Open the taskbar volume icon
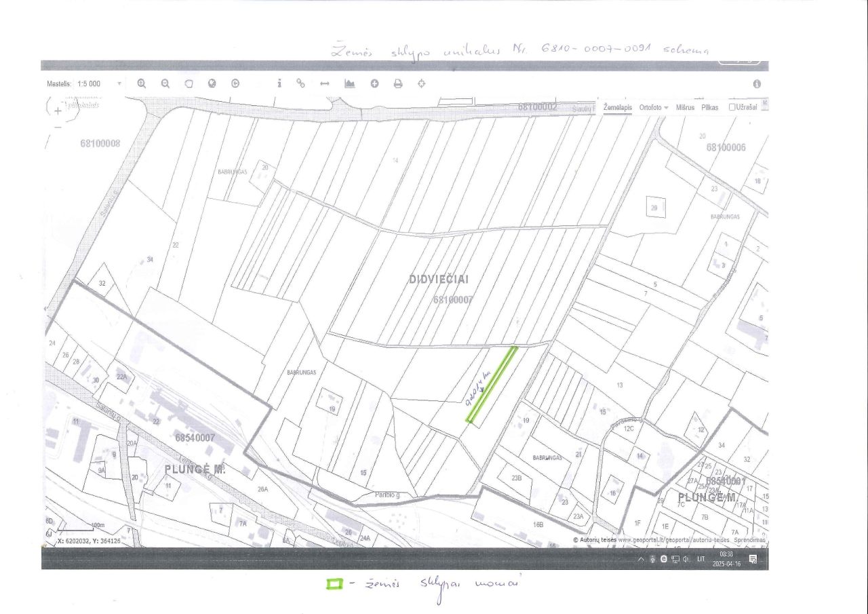Viewport: 868px width, 614px height. click(686, 559)
